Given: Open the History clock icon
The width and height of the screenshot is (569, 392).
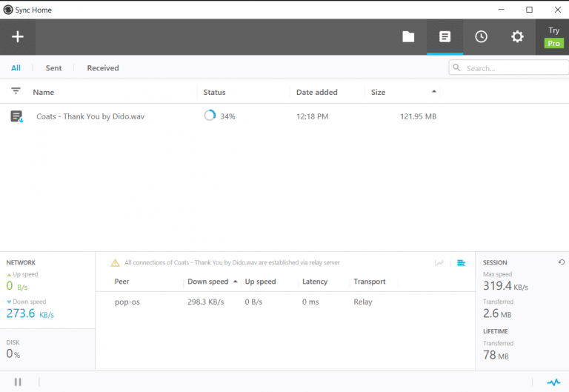Looking at the screenshot, I should [x=481, y=37].
